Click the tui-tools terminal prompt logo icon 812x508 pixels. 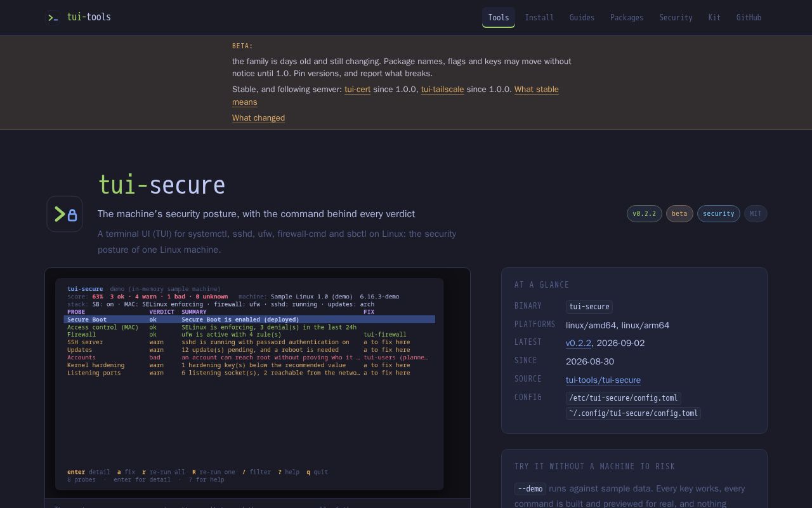(53, 17)
